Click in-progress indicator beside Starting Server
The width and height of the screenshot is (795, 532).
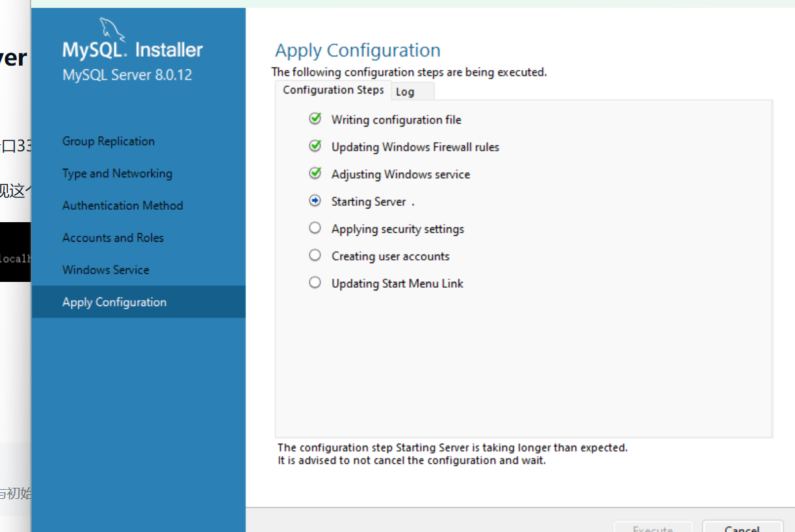click(x=315, y=201)
